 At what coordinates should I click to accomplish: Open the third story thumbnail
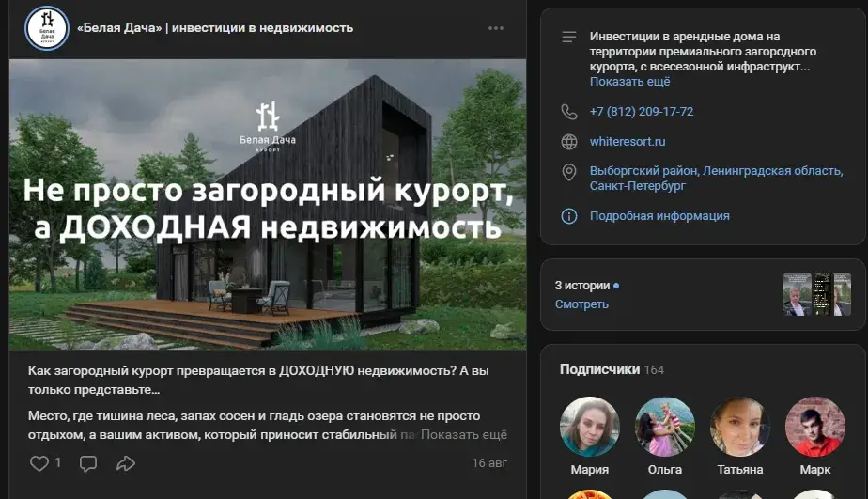[844, 295]
